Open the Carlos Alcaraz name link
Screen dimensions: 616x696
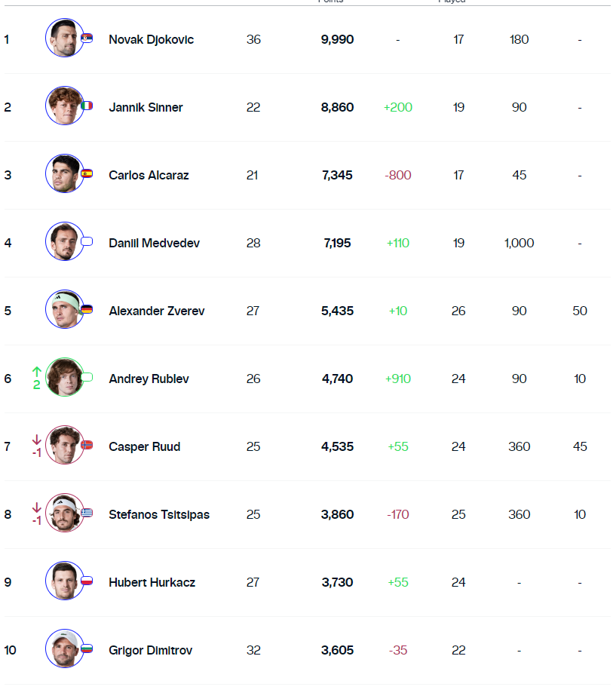149,175
